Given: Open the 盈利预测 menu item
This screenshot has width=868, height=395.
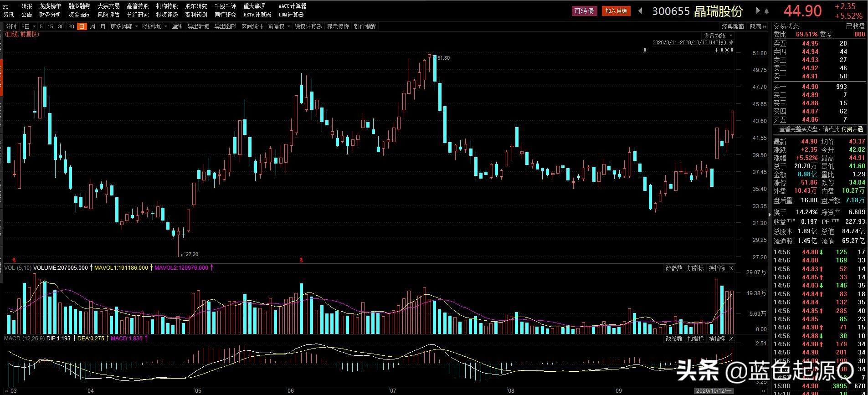Looking at the screenshot, I should [196, 15].
